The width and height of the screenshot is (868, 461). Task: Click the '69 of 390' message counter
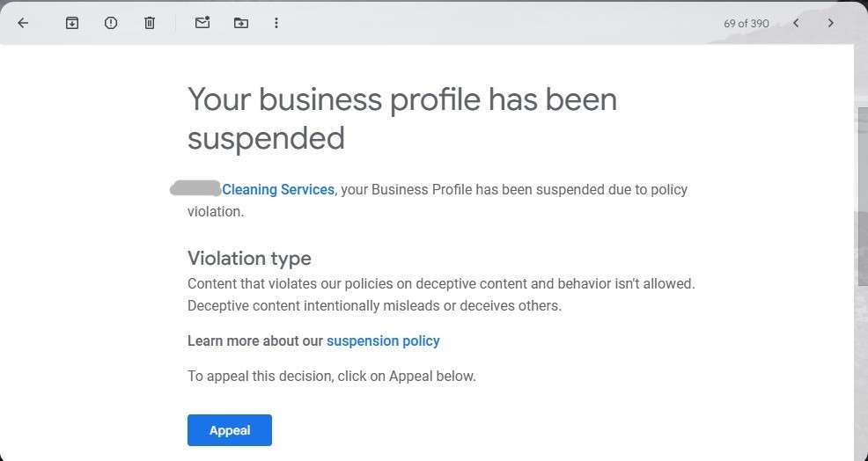pos(747,24)
